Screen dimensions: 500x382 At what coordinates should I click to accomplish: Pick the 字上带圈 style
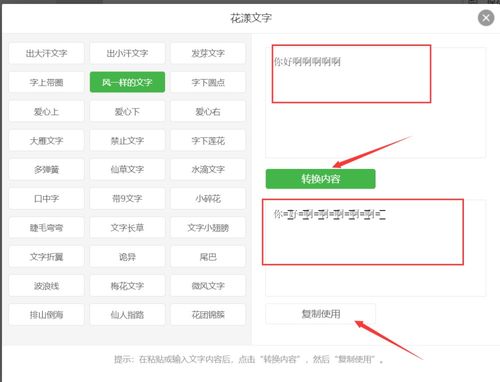(x=46, y=82)
